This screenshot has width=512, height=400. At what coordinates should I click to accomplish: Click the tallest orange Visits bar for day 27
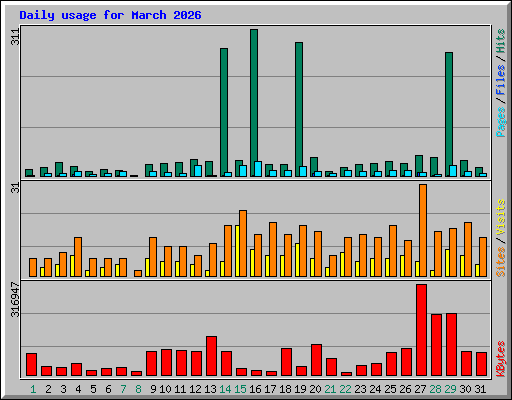(x=423, y=230)
